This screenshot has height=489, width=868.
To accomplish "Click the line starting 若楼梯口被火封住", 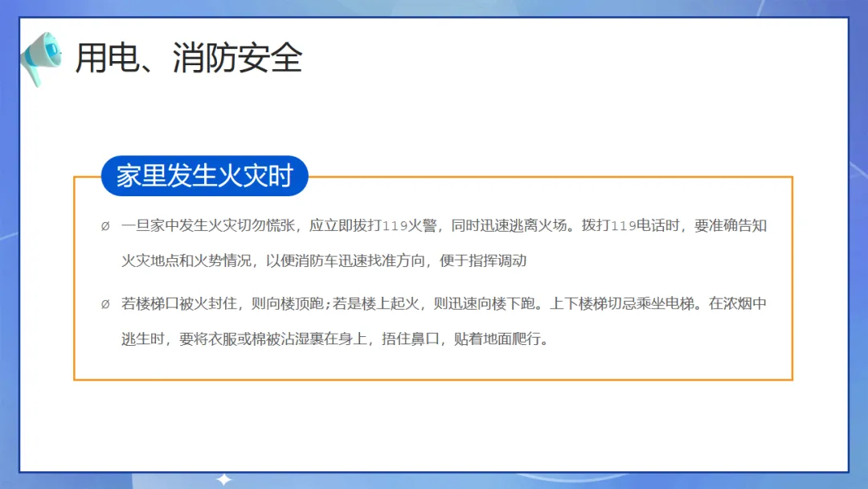I will point(444,303).
